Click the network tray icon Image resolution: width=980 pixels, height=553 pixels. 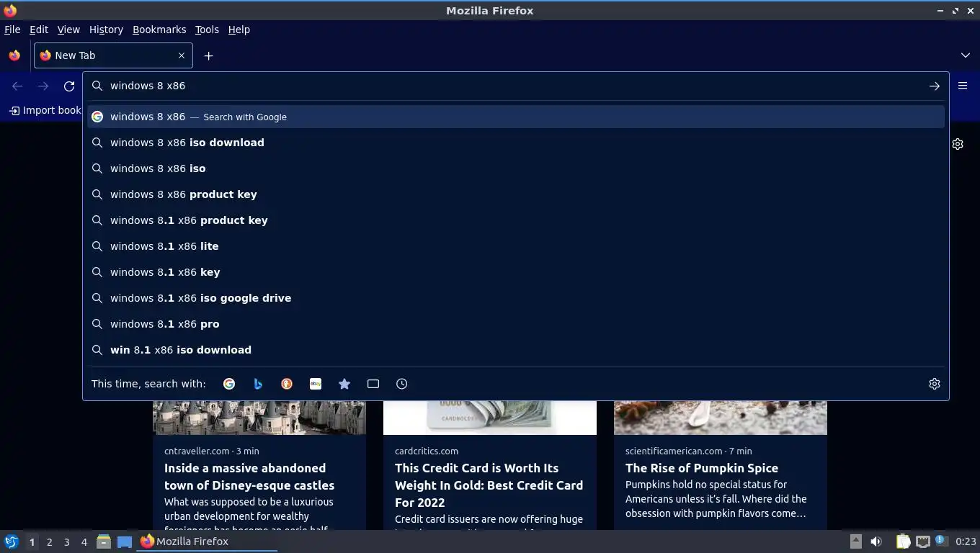point(922,541)
